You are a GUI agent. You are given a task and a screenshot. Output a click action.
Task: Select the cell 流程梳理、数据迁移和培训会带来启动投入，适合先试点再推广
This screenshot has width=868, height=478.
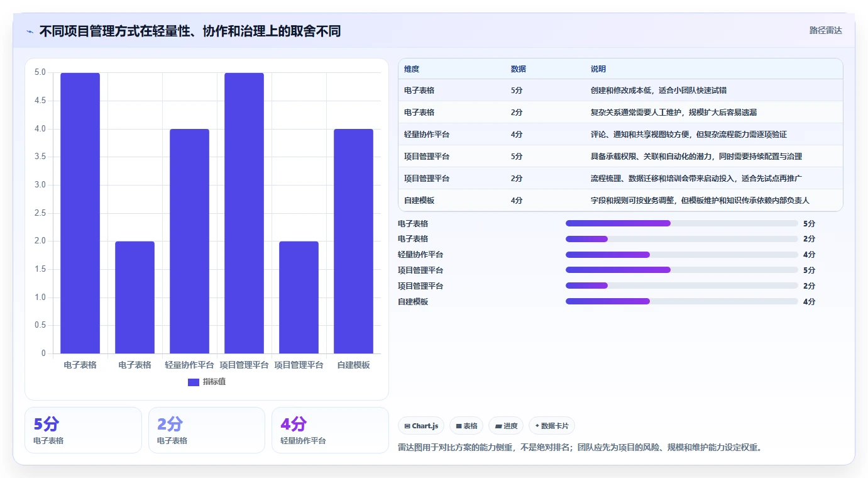(696, 179)
